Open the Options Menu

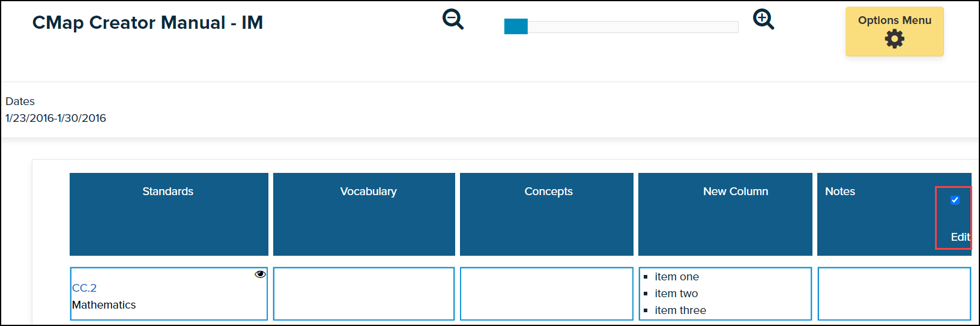point(894,20)
